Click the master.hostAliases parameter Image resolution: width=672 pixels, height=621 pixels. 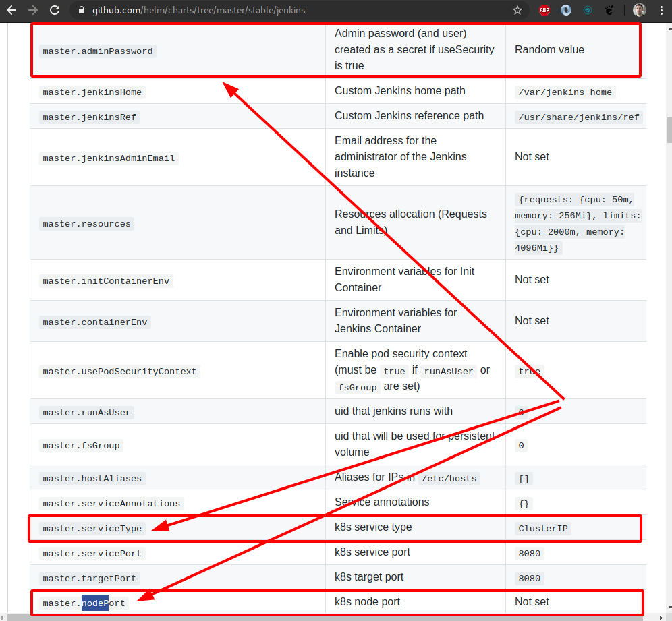point(92,478)
